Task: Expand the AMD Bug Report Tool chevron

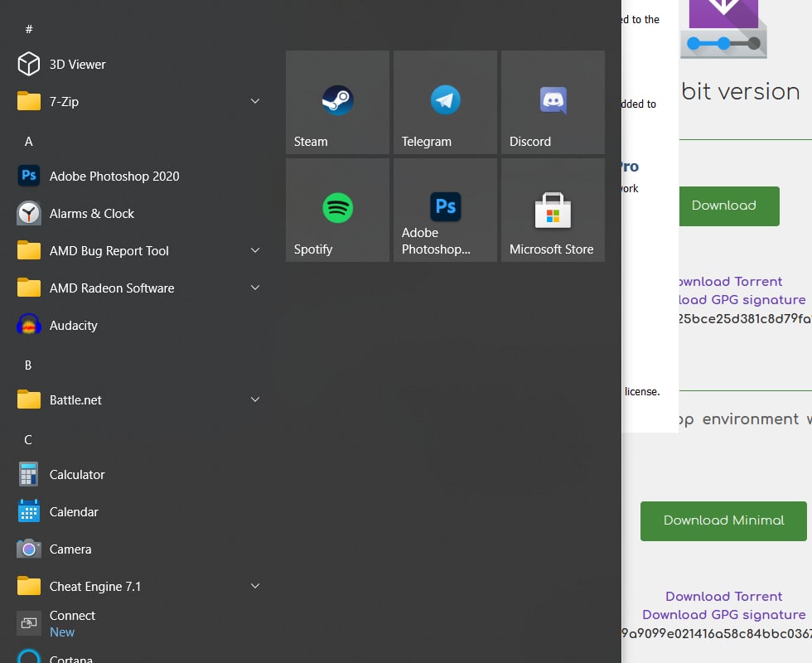Action: click(x=255, y=250)
